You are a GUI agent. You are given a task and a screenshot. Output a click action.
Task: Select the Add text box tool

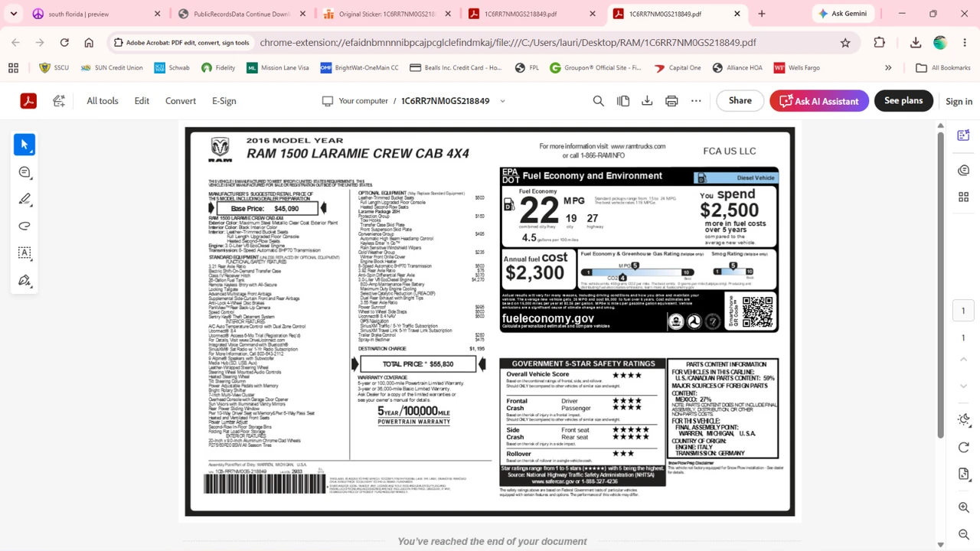(x=24, y=253)
